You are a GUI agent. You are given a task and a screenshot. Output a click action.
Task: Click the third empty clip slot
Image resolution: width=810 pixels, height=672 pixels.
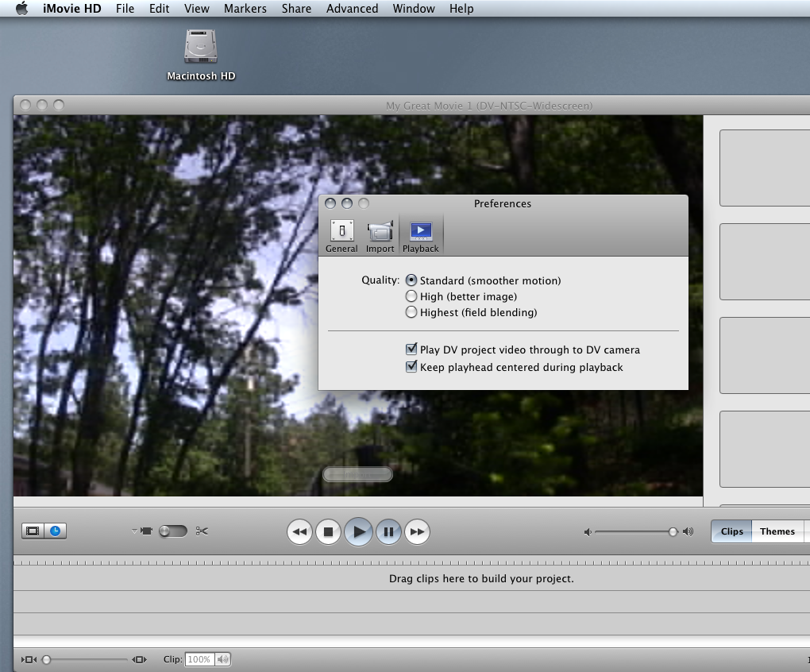point(765,355)
